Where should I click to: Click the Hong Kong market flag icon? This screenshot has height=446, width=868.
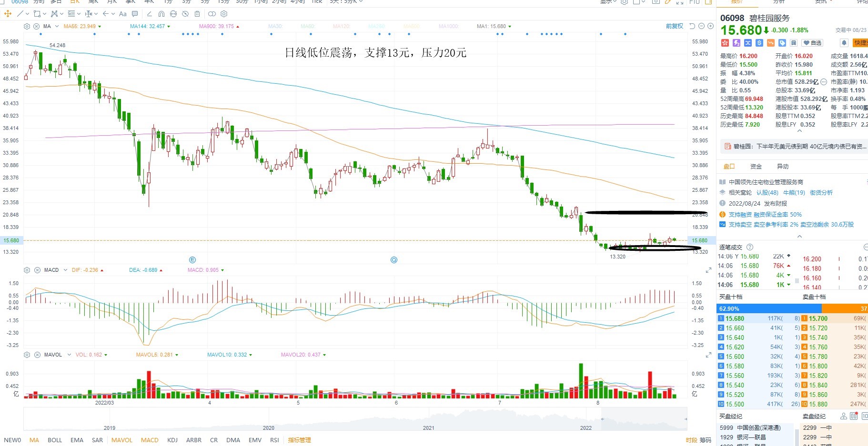(x=725, y=43)
